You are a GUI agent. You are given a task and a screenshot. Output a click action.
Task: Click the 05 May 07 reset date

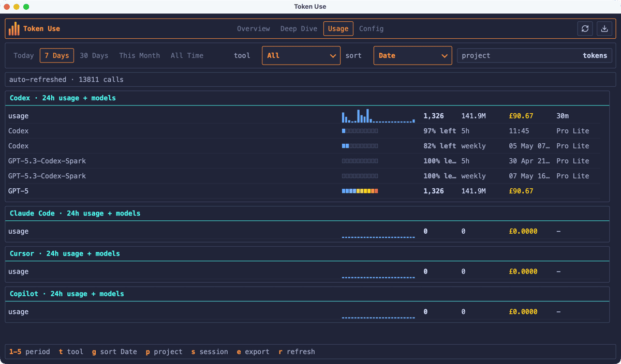(529, 146)
